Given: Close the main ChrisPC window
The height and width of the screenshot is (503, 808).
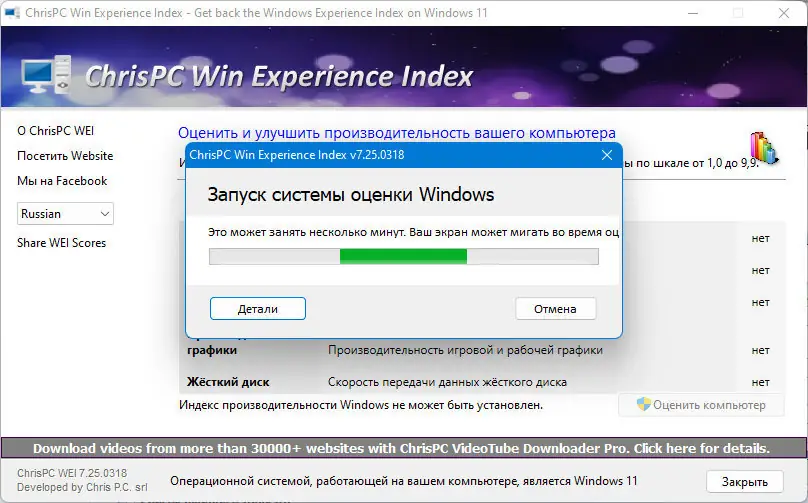Looking at the screenshot, I should click(x=784, y=13).
